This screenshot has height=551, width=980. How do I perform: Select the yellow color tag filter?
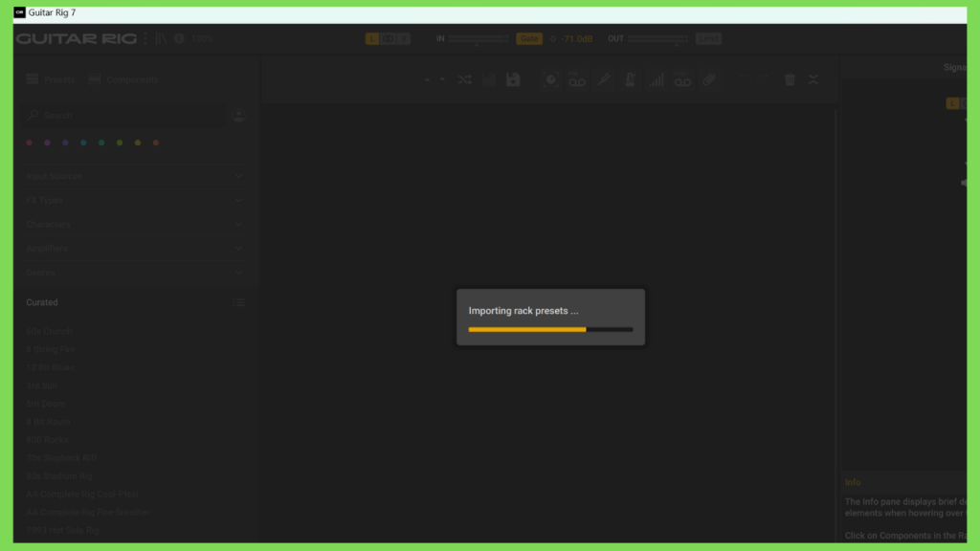[138, 143]
